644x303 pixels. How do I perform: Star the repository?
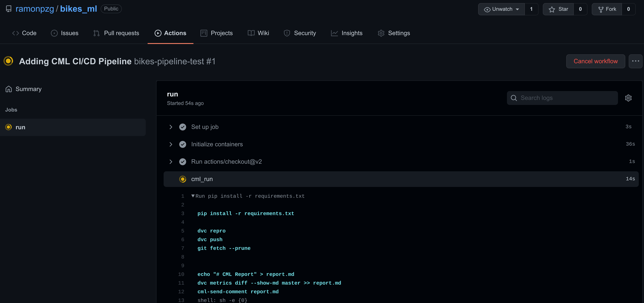pos(558,9)
